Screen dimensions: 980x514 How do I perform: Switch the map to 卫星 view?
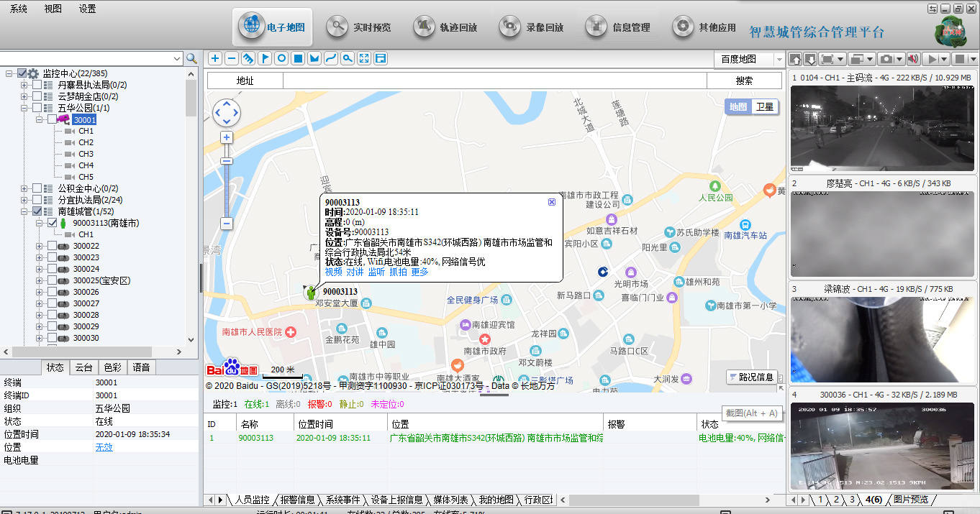pyautogui.click(x=764, y=107)
